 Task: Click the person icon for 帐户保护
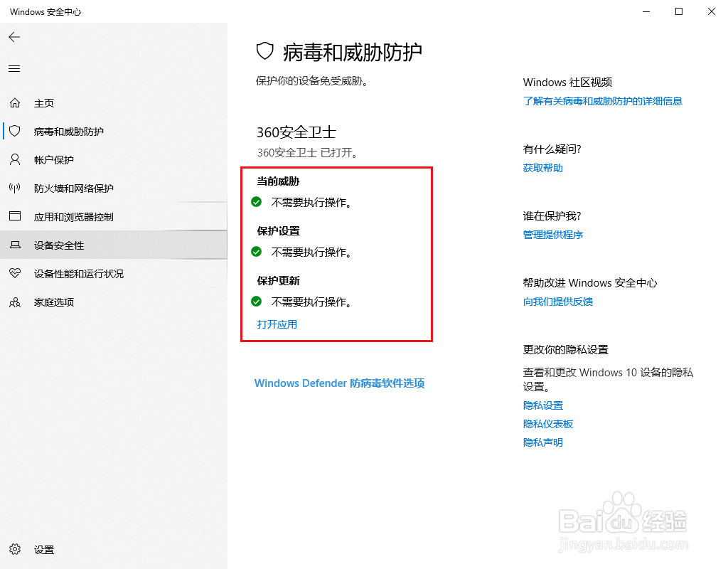click(x=15, y=160)
